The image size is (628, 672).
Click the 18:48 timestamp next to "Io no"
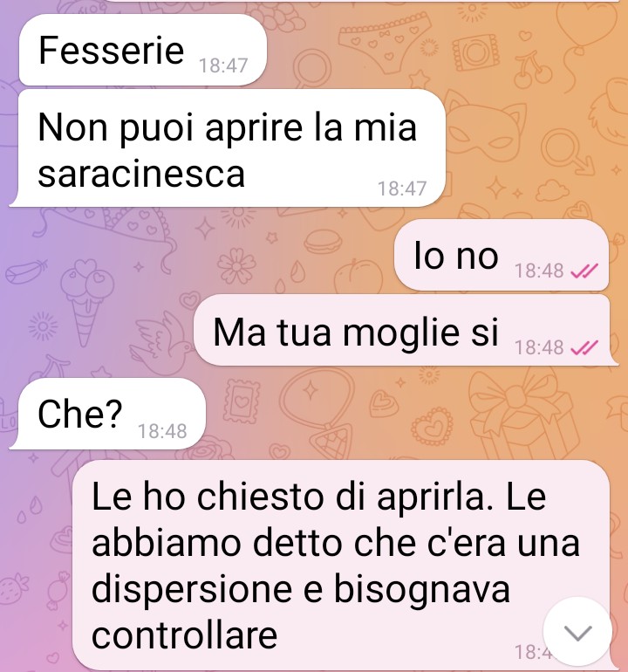pos(539,271)
